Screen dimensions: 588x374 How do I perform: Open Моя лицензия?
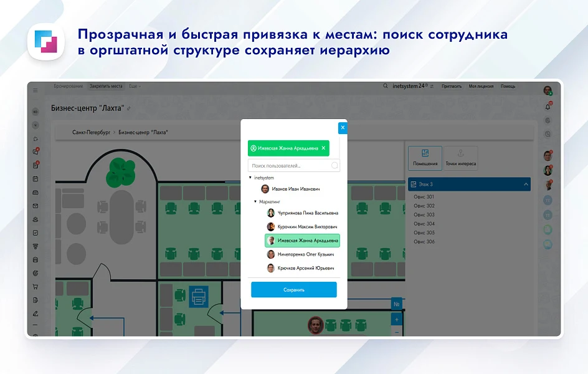[x=481, y=86]
